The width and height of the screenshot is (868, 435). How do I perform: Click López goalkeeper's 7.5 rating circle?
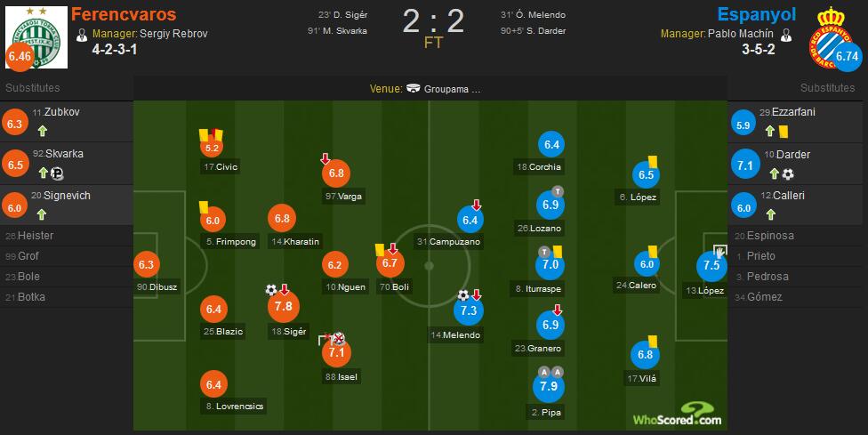(x=711, y=266)
